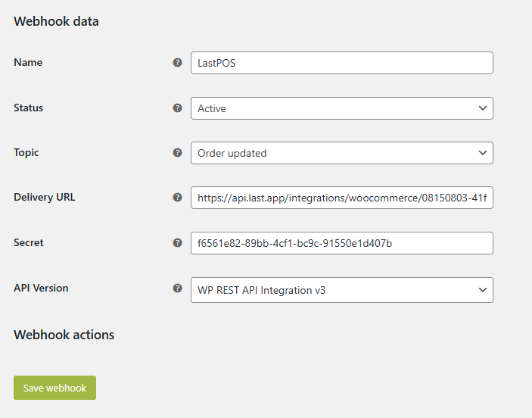This screenshot has height=418, width=532.
Task: Open the API Version dropdown
Action: pos(341,290)
